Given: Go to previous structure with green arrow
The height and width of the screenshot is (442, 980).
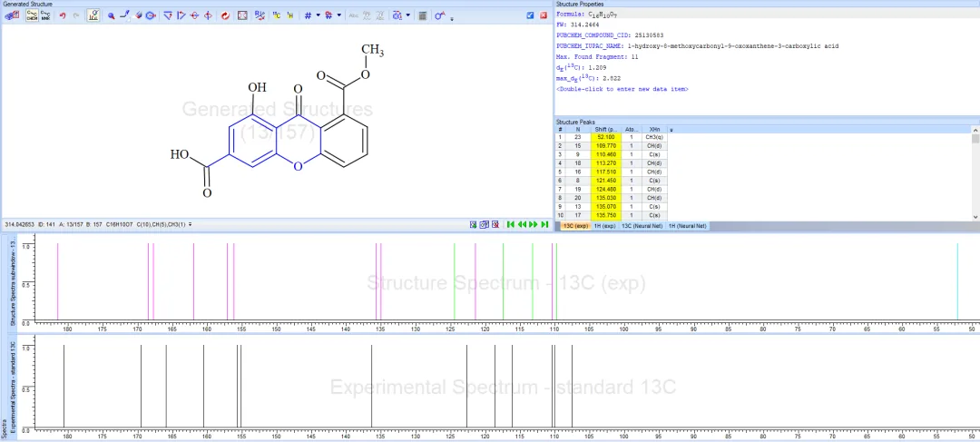Looking at the screenshot, I should tap(522, 224).
